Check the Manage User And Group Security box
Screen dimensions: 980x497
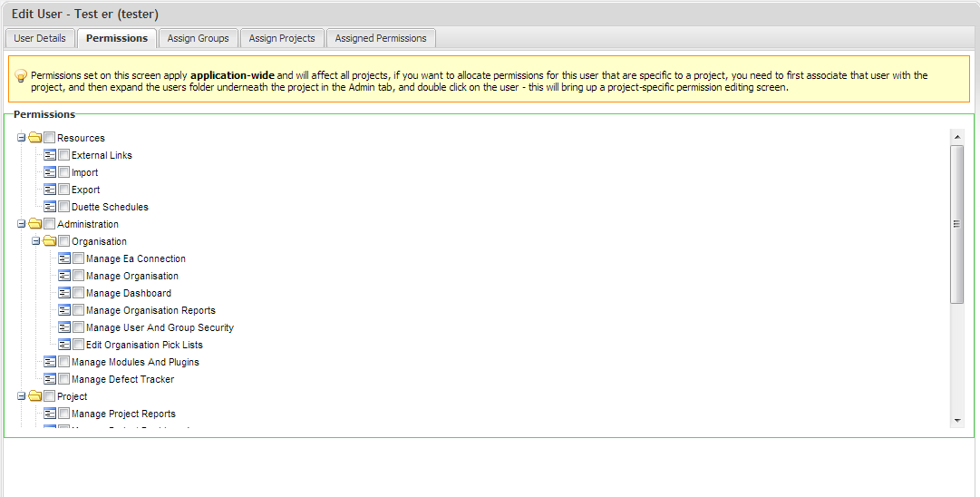pos(78,327)
